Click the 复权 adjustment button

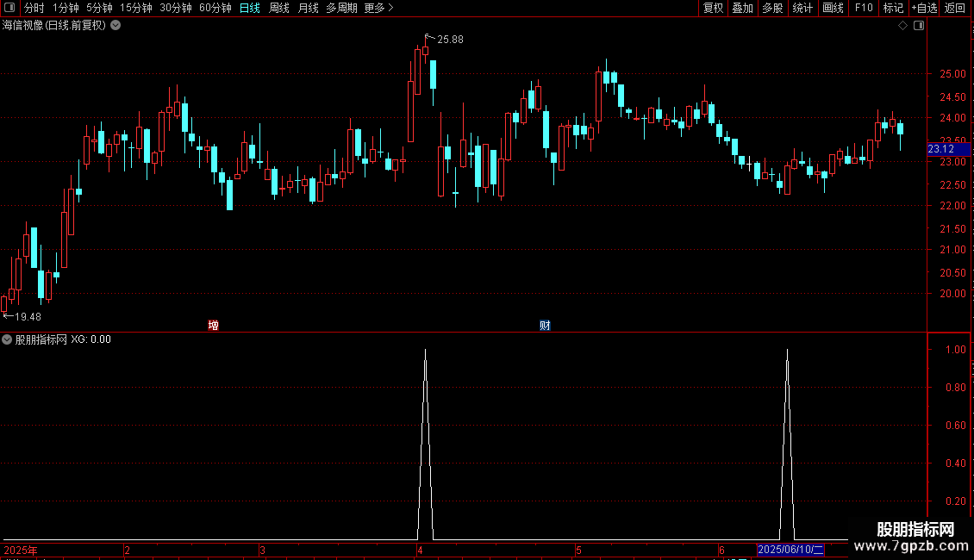(713, 8)
